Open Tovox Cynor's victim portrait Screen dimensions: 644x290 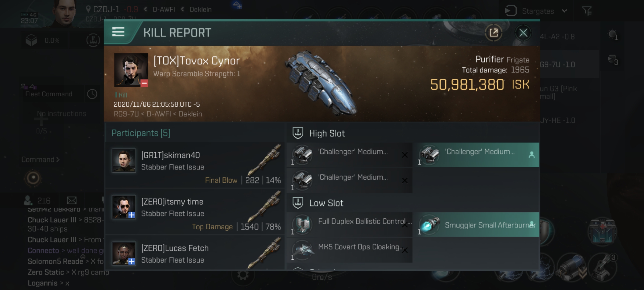(x=131, y=70)
